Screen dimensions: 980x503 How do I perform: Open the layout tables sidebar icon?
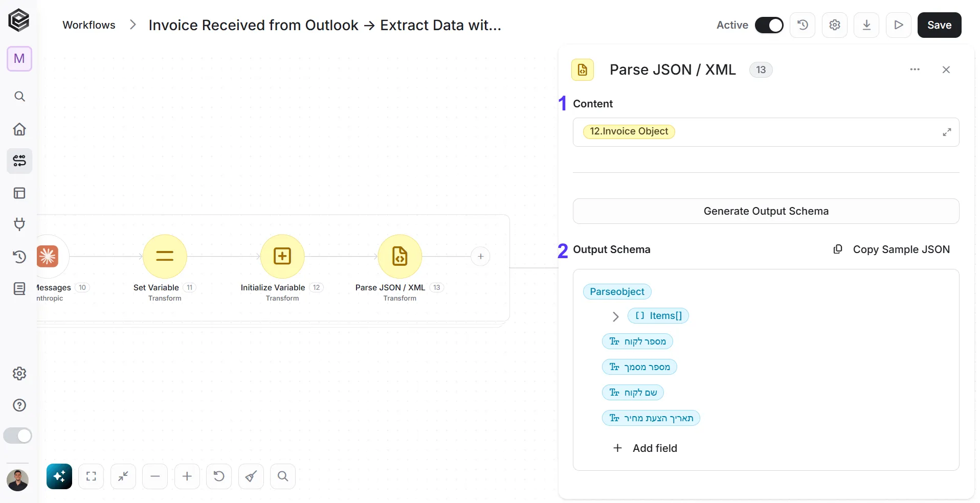tap(19, 193)
